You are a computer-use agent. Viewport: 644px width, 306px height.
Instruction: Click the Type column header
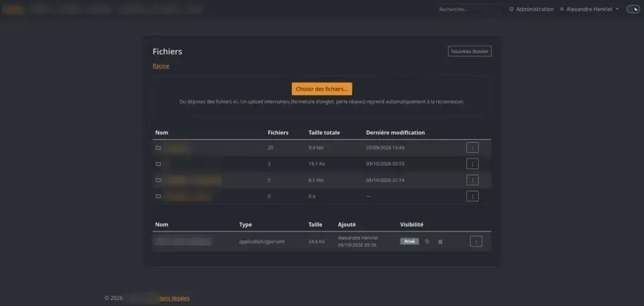(246, 225)
